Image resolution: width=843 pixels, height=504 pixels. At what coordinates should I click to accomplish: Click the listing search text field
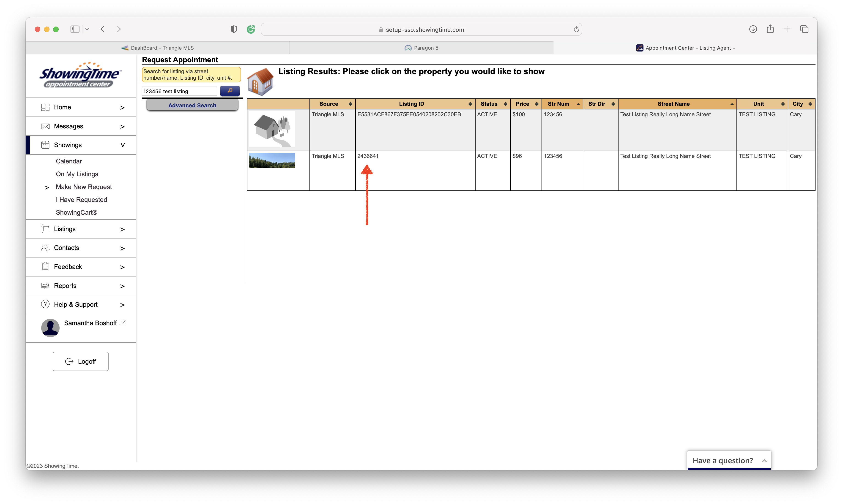tap(179, 91)
